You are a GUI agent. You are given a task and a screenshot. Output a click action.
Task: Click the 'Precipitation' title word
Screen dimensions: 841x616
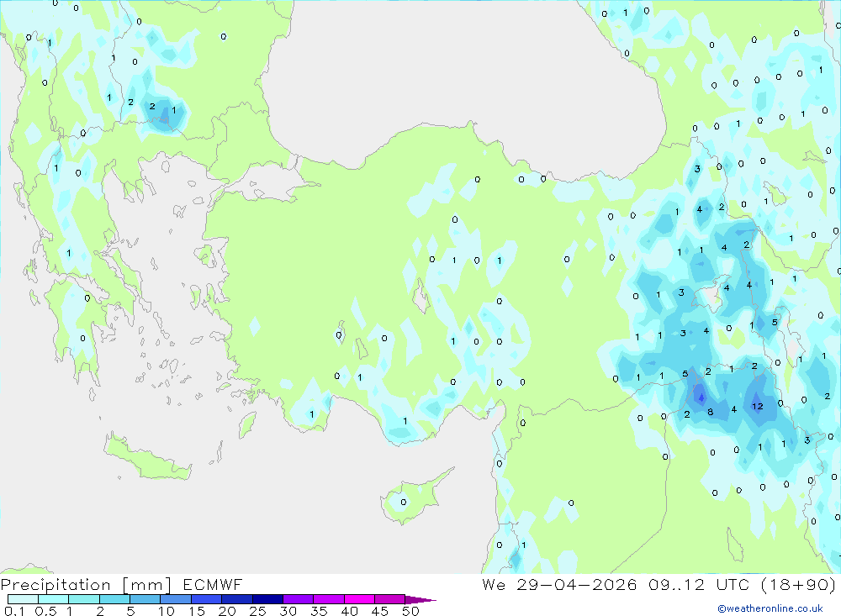point(56,584)
